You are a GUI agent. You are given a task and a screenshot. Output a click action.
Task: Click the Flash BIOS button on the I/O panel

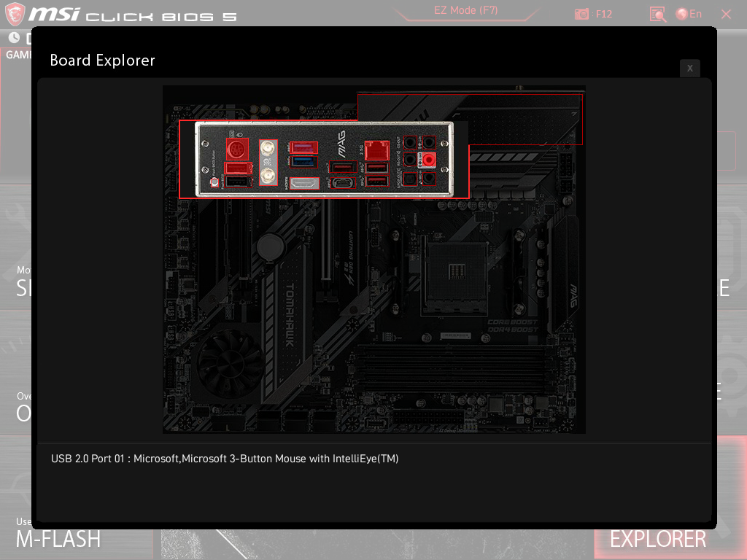click(x=214, y=182)
